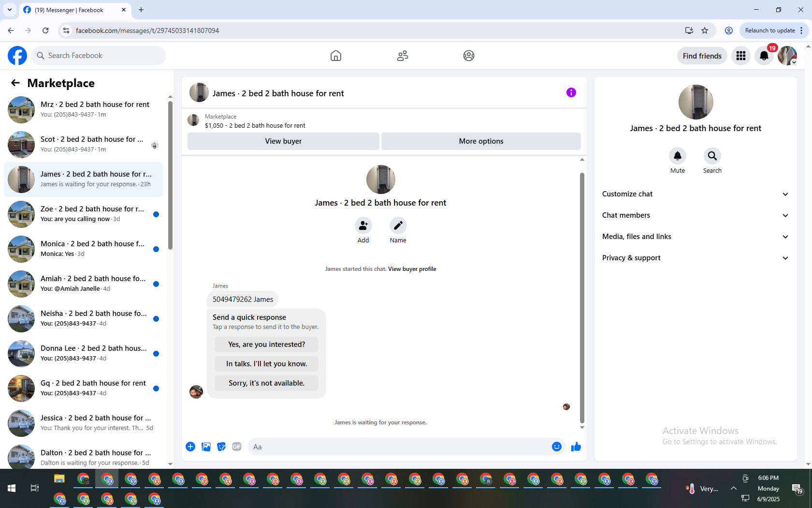Open Gq 2 bed 2 bath conversation
This screenshot has width=812, height=508.
[83, 388]
